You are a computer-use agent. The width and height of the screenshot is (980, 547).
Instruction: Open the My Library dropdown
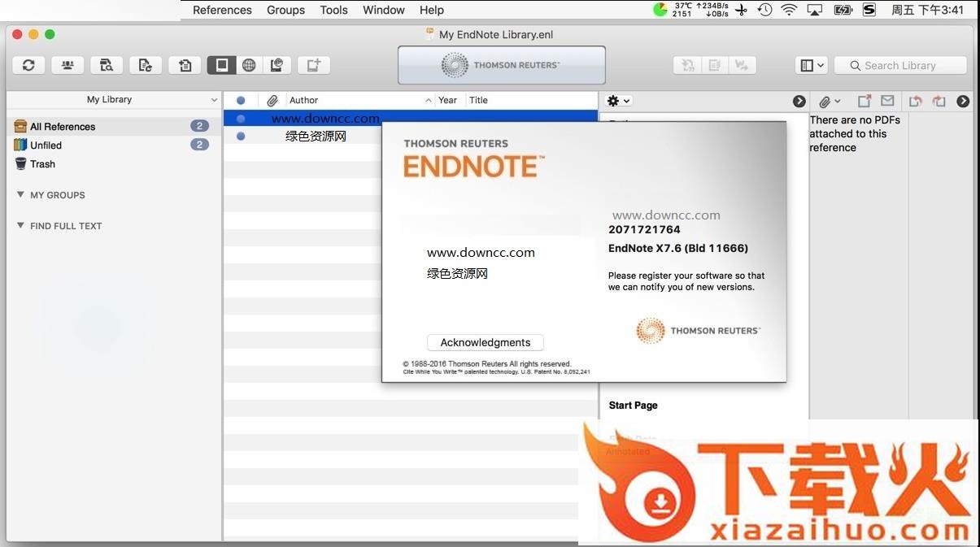click(114, 99)
